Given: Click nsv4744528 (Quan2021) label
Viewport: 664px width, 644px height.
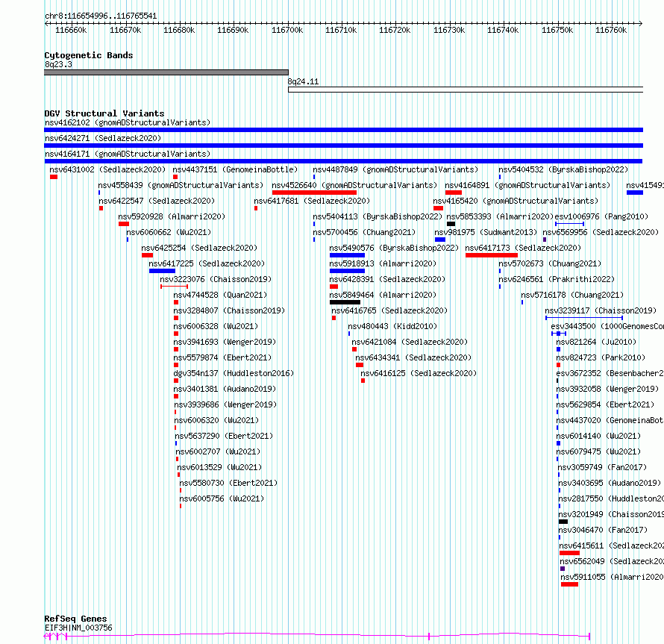Looking at the screenshot, I should point(220,295).
